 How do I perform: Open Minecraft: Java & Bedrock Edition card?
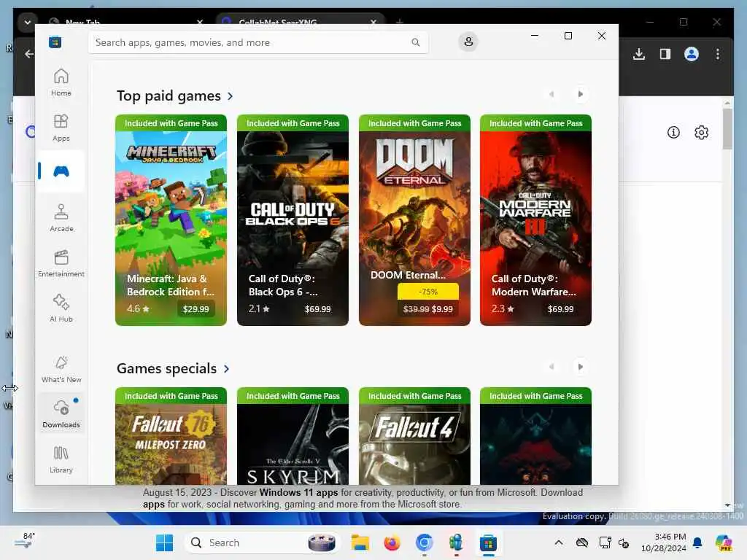(171, 220)
